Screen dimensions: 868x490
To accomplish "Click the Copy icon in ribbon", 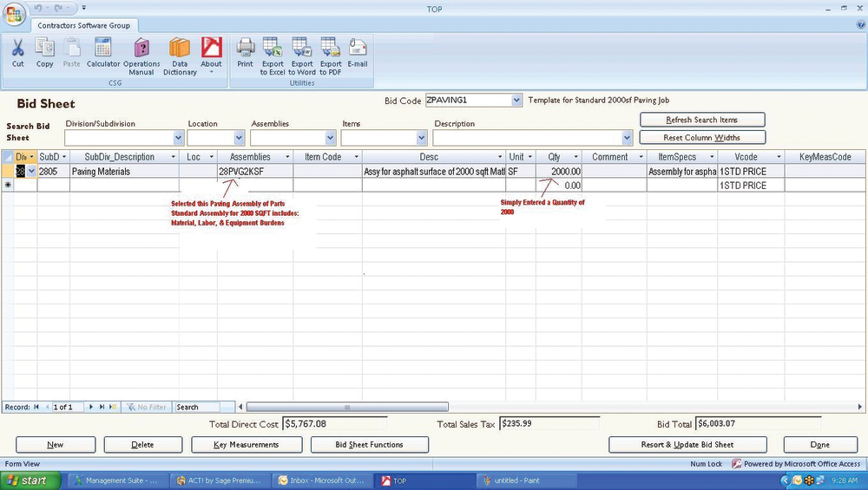I will [x=44, y=48].
